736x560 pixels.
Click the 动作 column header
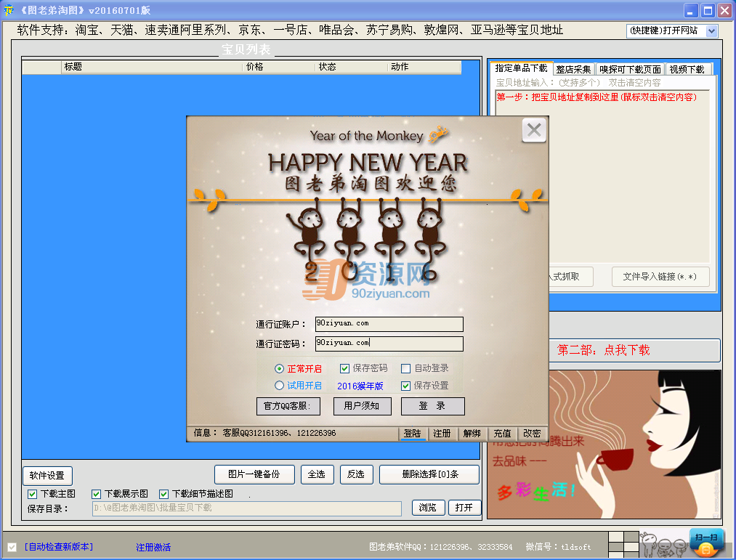425,67
